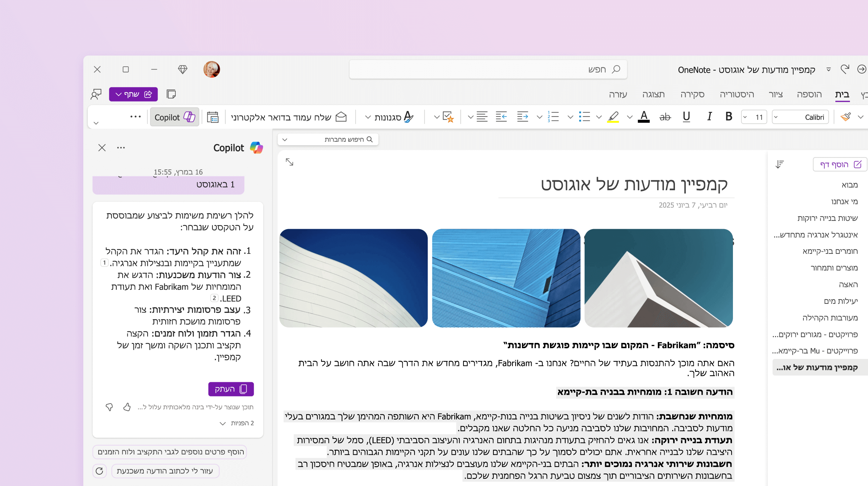
Task: Open the Calibri font name dropdown
Action: pyautogui.click(x=800, y=117)
